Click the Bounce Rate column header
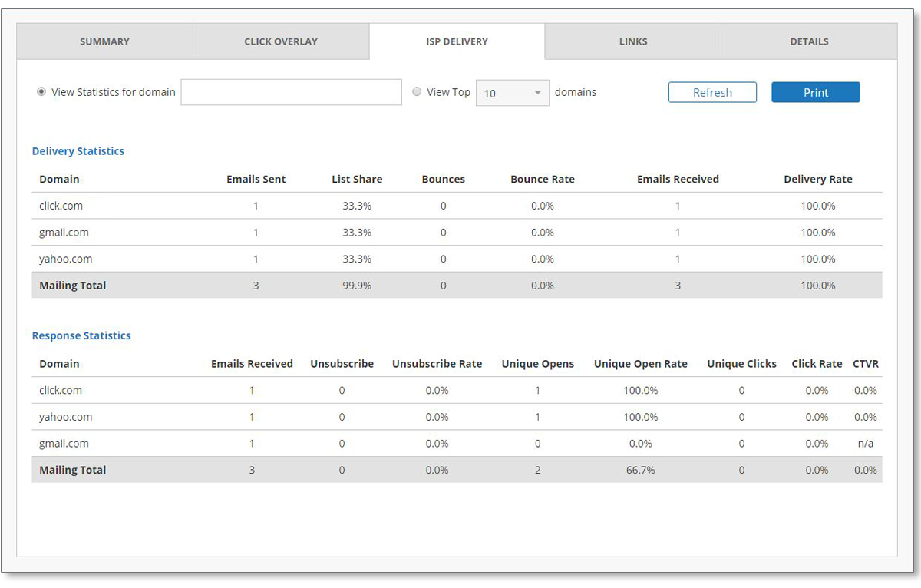Viewport: 921px width, 588px height. point(543,179)
